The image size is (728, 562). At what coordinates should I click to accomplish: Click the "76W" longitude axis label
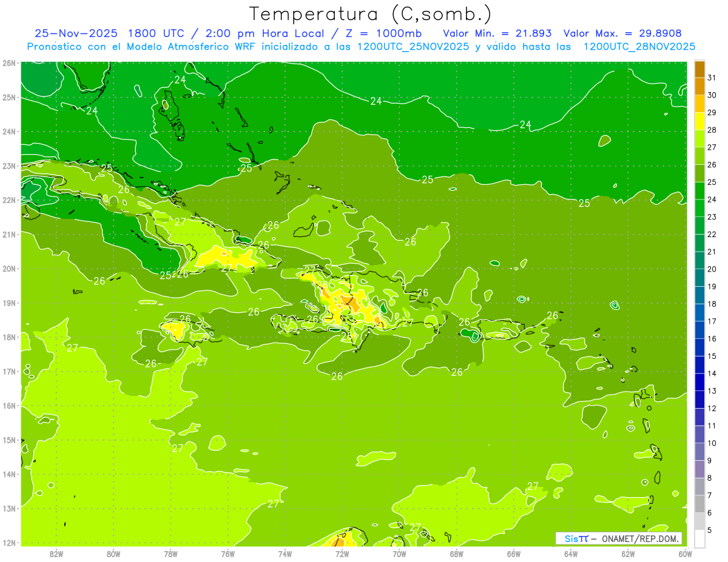pos(227,553)
